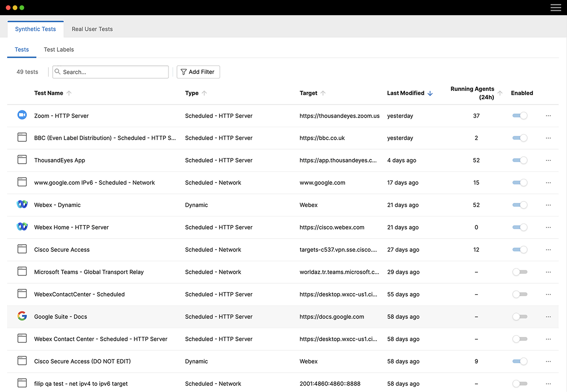The width and height of the screenshot is (567, 392).
Task: Click the Zoom app icon in first row
Action: pyautogui.click(x=22, y=115)
